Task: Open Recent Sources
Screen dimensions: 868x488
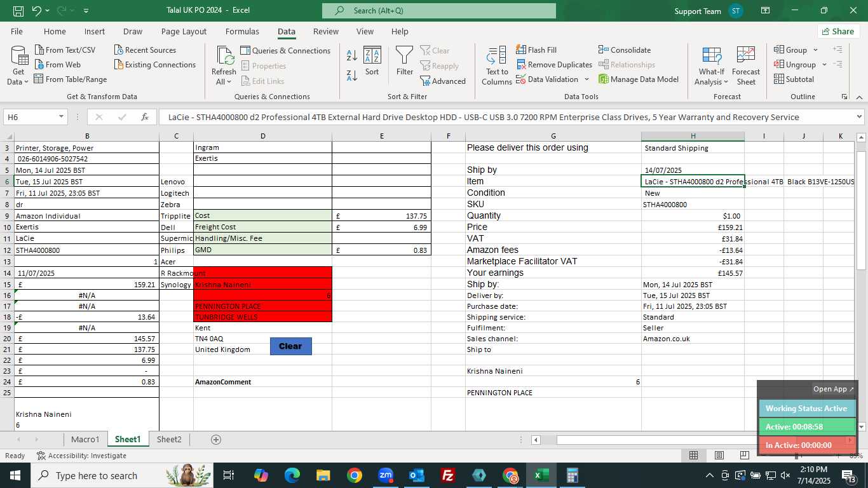Action: point(145,50)
